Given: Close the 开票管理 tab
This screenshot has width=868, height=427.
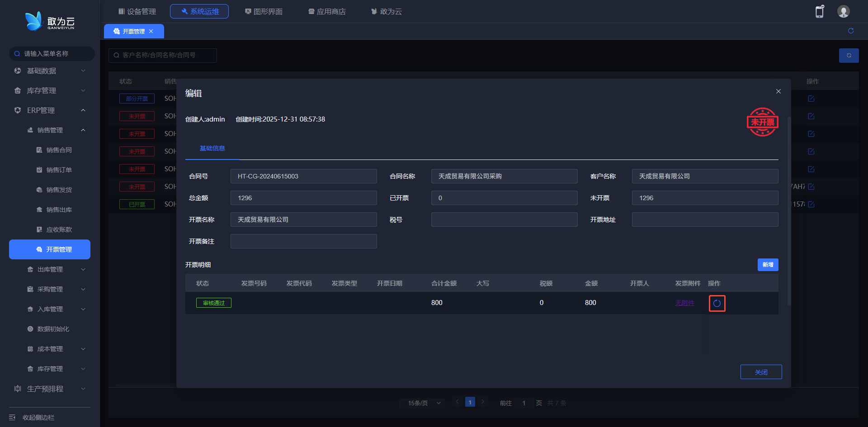Looking at the screenshot, I should 151,31.
